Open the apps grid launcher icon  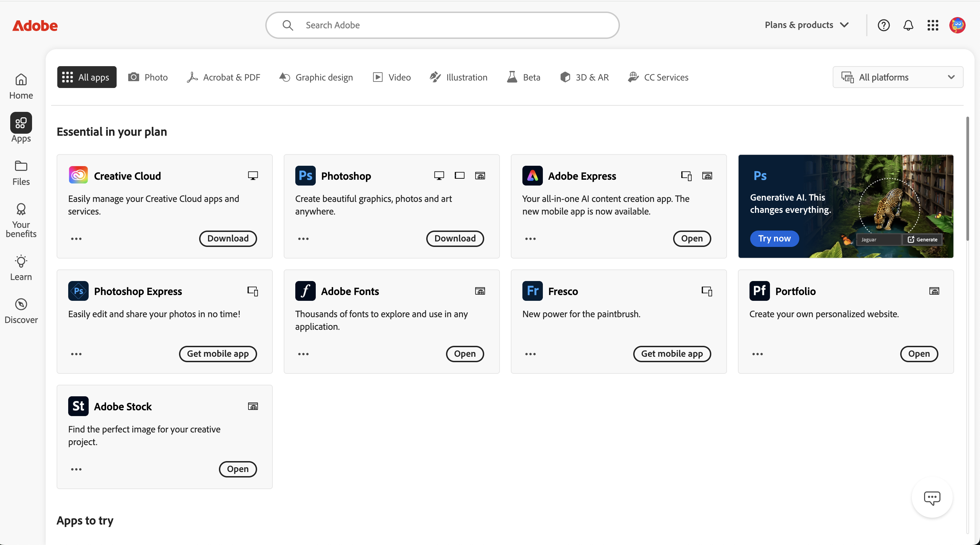(933, 25)
